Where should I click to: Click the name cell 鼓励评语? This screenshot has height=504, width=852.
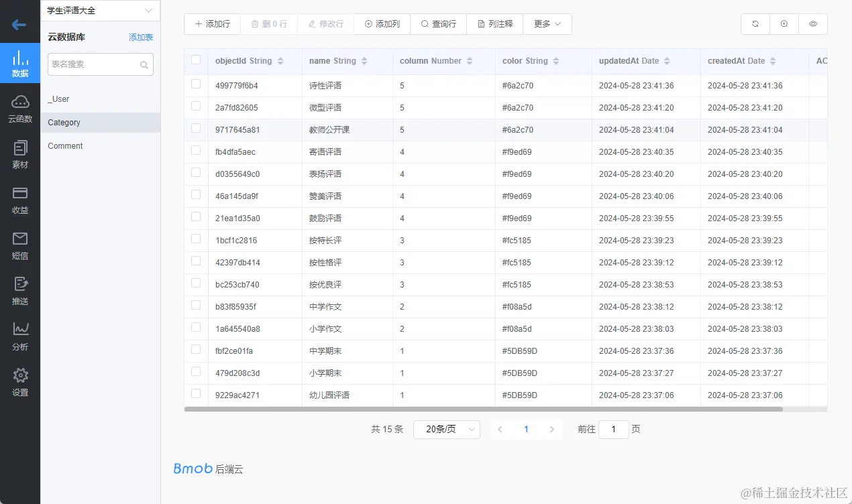(x=325, y=218)
